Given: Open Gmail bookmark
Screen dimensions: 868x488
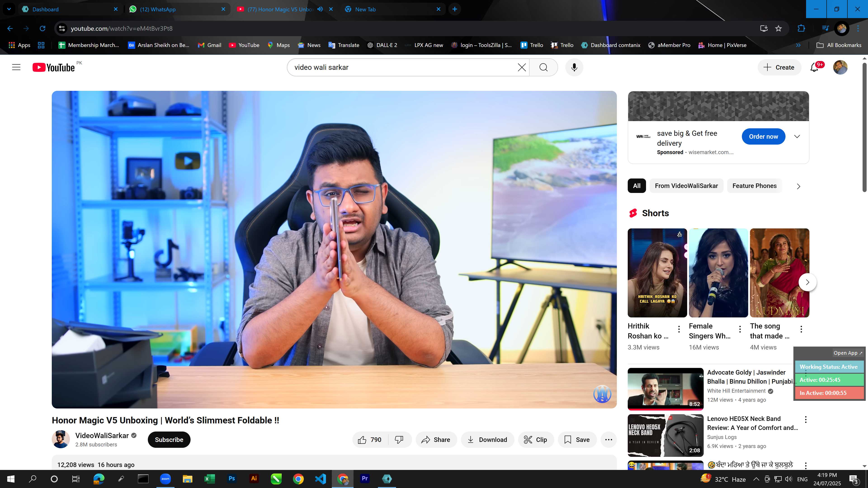Looking at the screenshot, I should (210, 45).
